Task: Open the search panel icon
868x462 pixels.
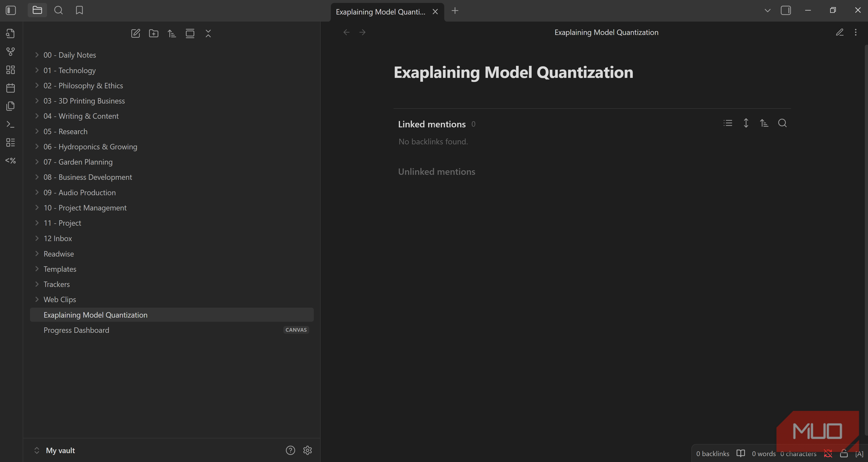Action: (x=58, y=10)
